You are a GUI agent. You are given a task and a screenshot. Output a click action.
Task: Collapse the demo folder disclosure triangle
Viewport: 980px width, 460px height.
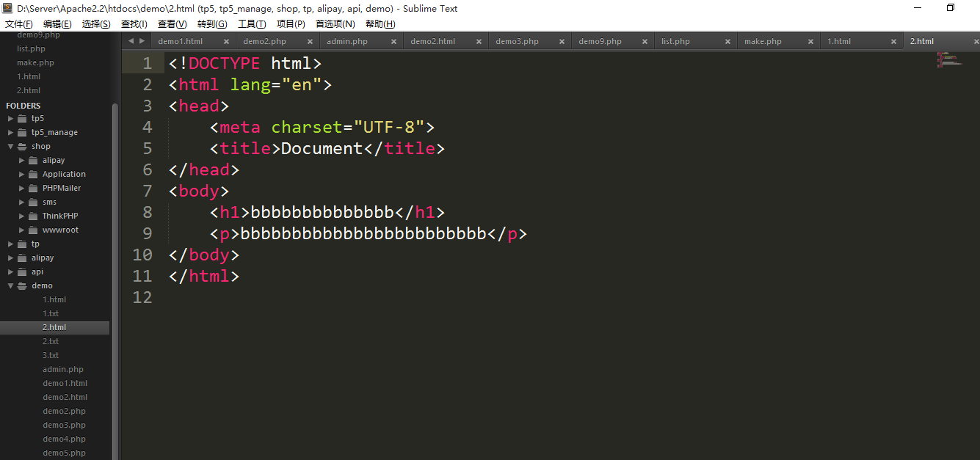[11, 286]
